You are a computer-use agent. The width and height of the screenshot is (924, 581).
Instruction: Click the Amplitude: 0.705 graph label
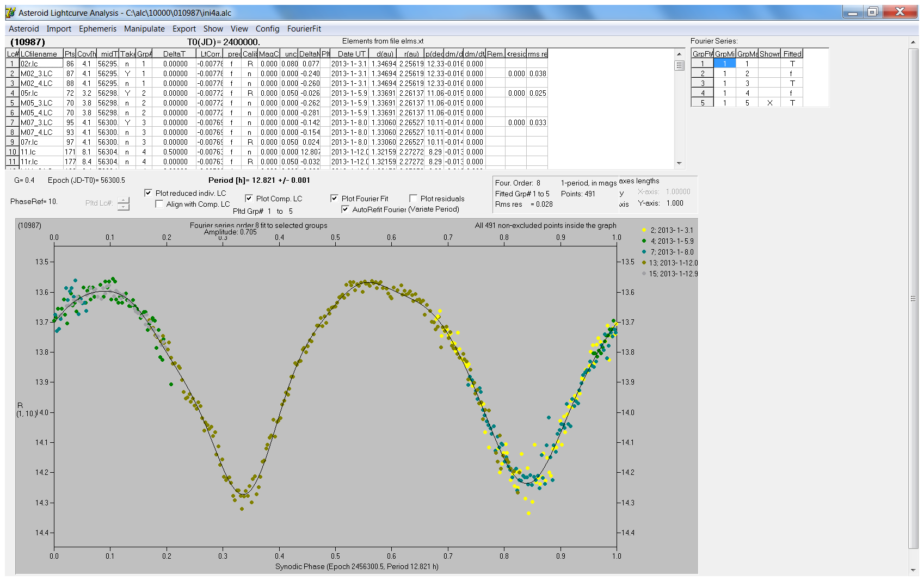point(230,232)
